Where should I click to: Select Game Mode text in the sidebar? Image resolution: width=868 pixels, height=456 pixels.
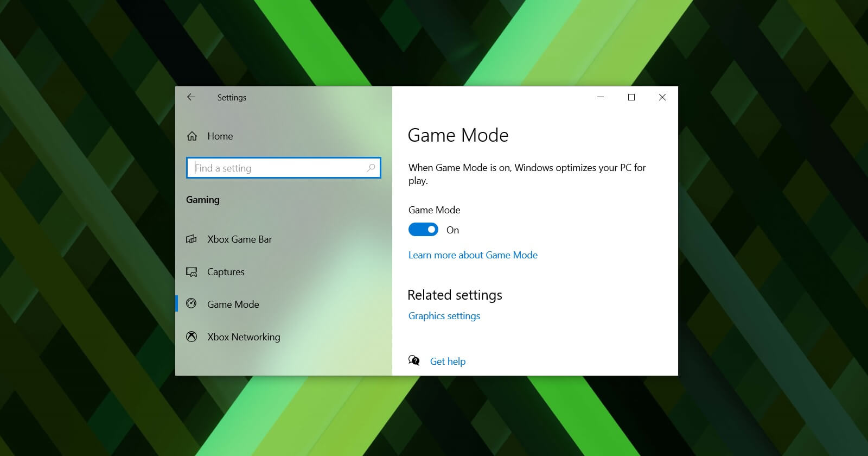pyautogui.click(x=233, y=305)
